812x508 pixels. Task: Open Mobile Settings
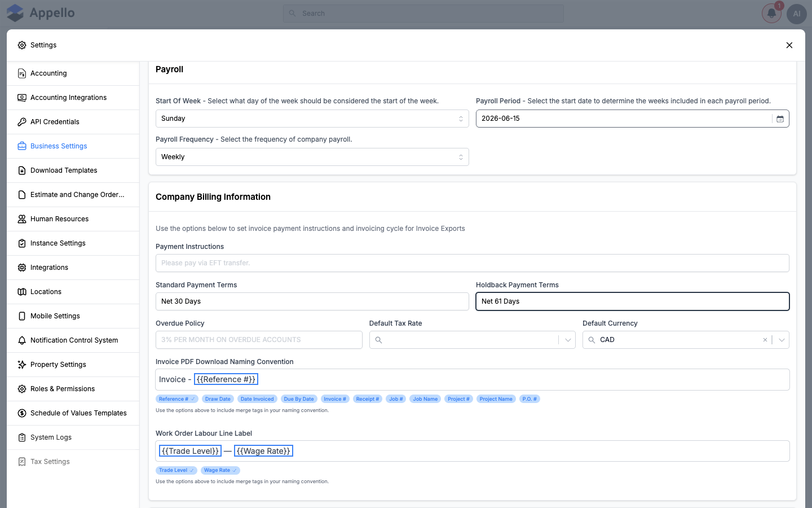73,316
